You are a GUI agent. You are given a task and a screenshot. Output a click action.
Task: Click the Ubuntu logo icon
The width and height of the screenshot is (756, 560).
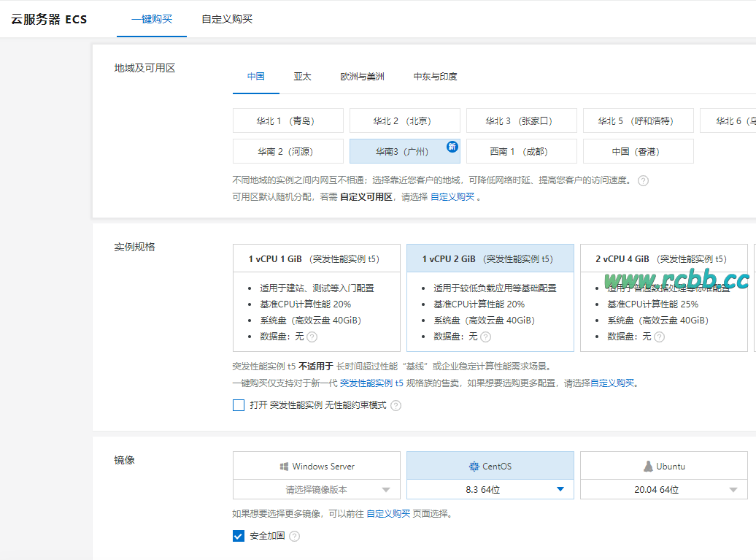pos(648,466)
